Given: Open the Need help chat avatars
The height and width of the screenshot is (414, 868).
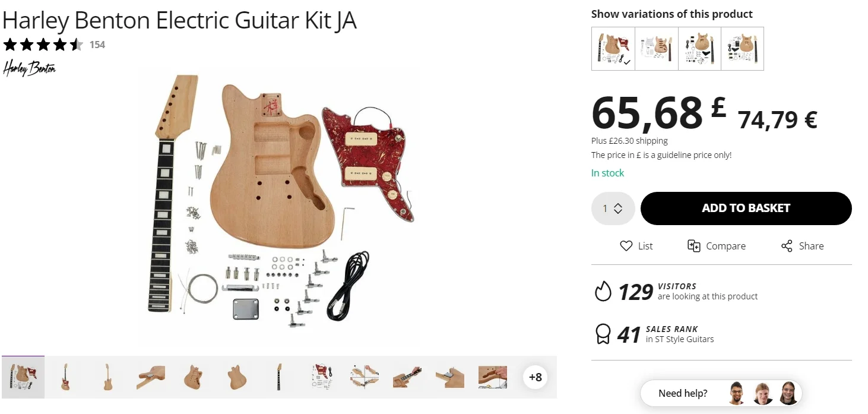Looking at the screenshot, I should [x=763, y=393].
